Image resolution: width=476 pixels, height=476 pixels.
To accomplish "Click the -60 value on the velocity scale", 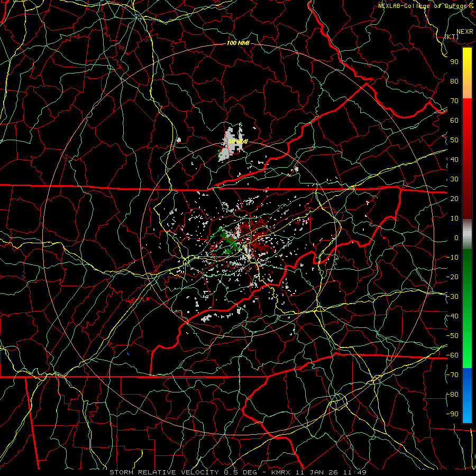I will click(452, 355).
